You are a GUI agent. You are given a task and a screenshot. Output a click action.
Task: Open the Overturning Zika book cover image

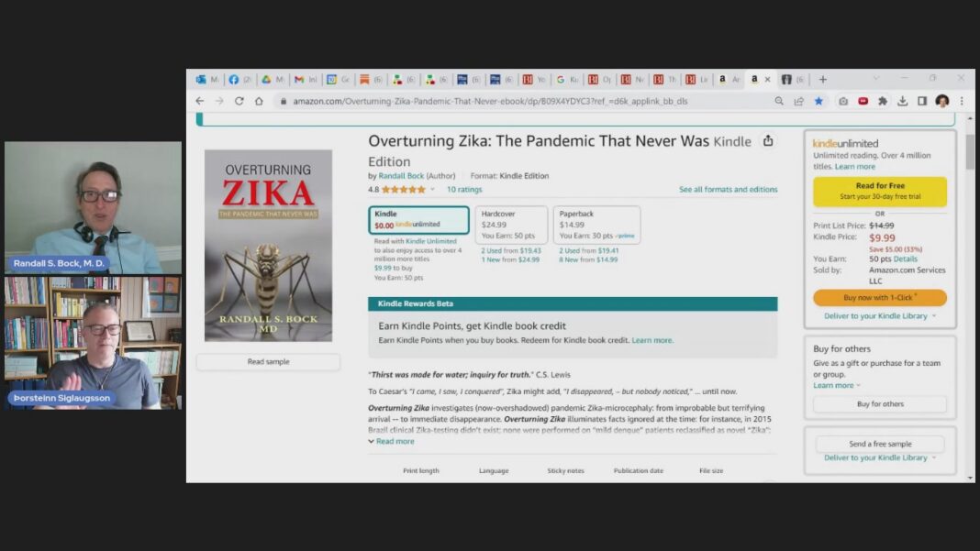click(268, 246)
